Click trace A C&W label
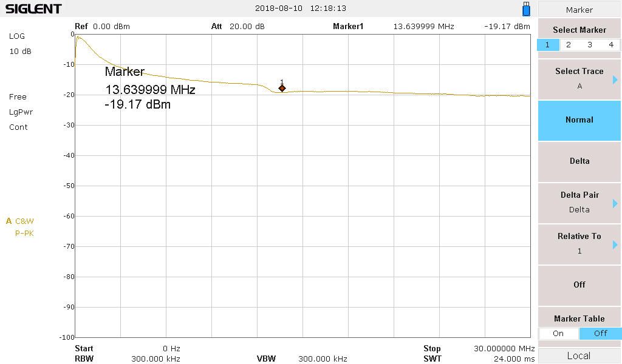The height and width of the screenshot is (364, 622). point(20,221)
